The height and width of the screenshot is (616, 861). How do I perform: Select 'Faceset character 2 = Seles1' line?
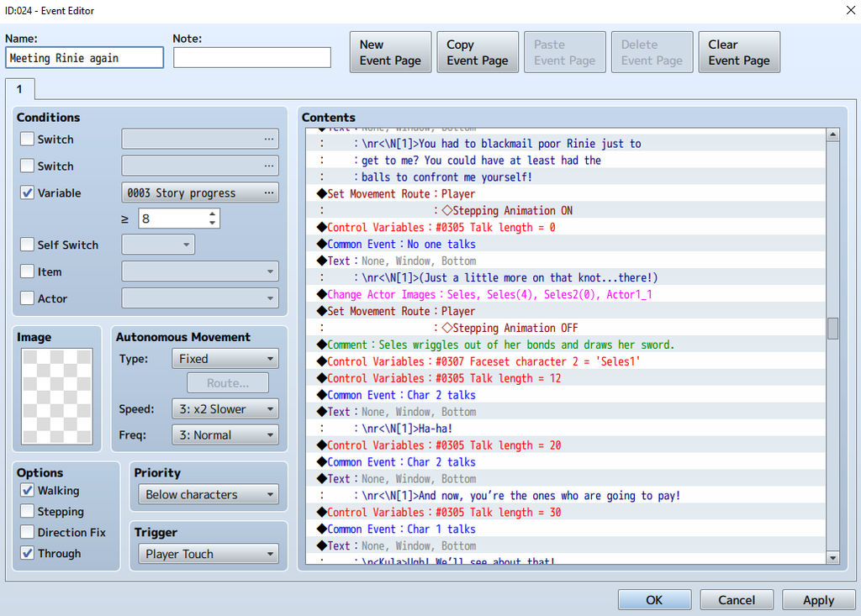pos(566,361)
